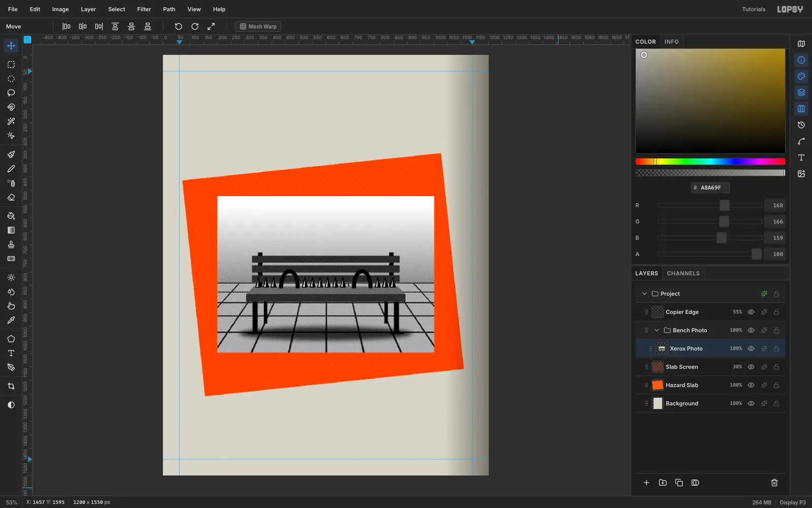Select the Lasso tool
812x508 pixels.
pyautogui.click(x=11, y=93)
